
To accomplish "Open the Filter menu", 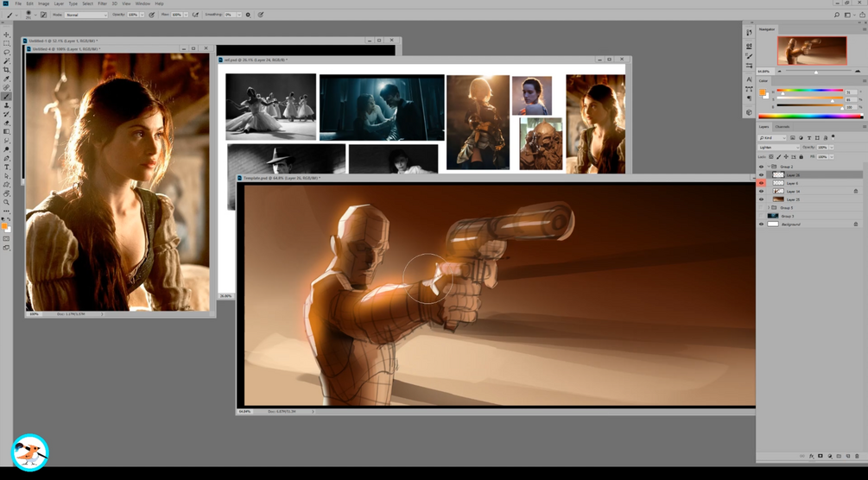I will coord(103,3).
